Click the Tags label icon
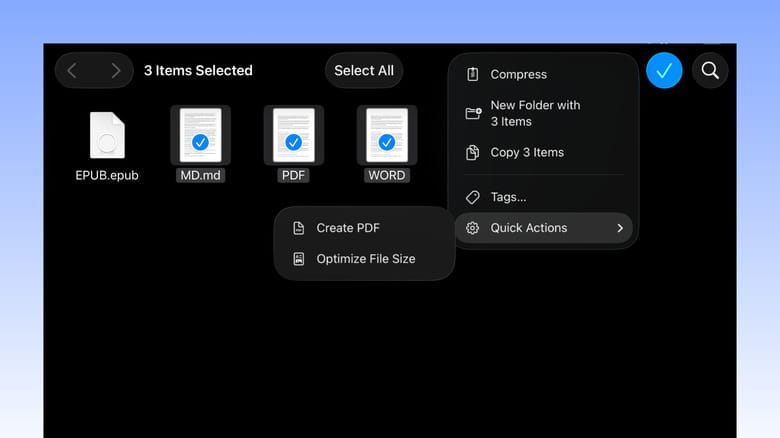 (x=473, y=197)
